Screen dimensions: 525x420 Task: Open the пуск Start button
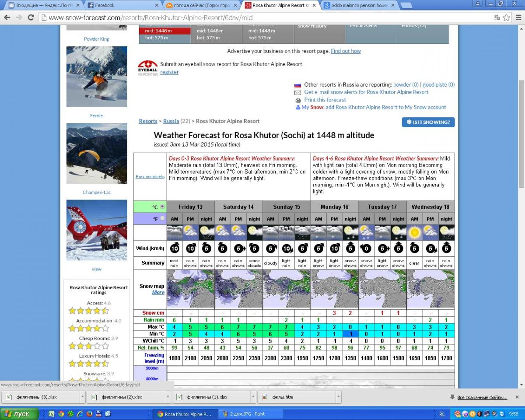(x=19, y=414)
